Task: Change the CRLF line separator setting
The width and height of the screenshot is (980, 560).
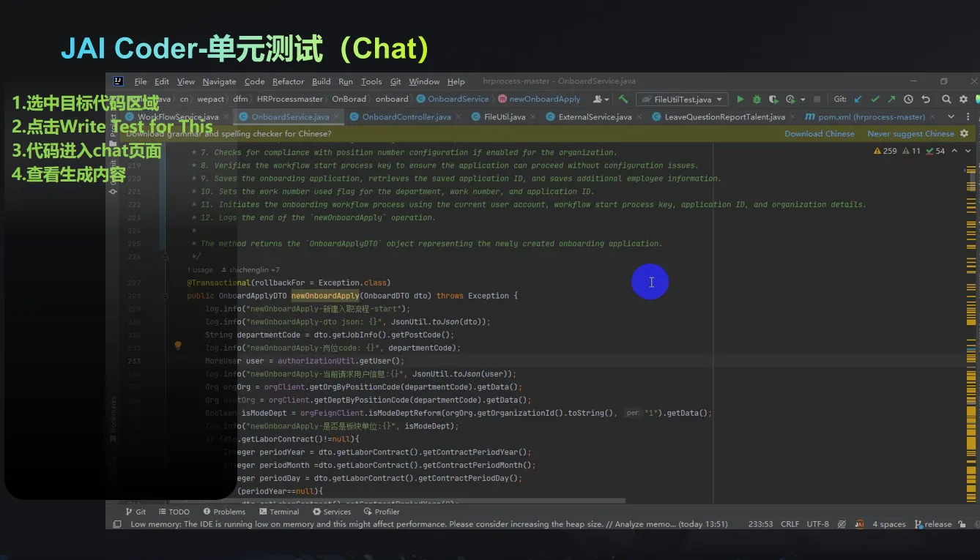Action: 790,524
